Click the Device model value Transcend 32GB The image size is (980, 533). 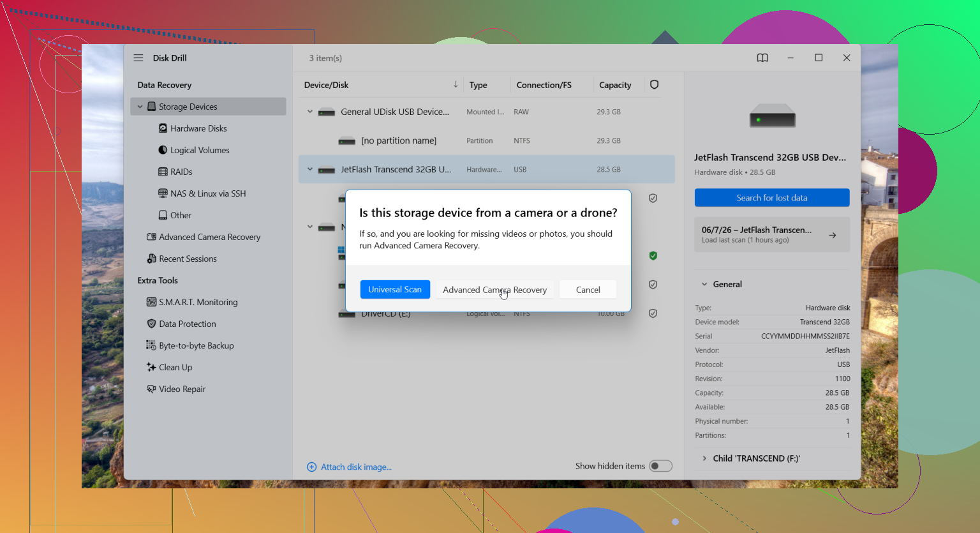(x=825, y=322)
